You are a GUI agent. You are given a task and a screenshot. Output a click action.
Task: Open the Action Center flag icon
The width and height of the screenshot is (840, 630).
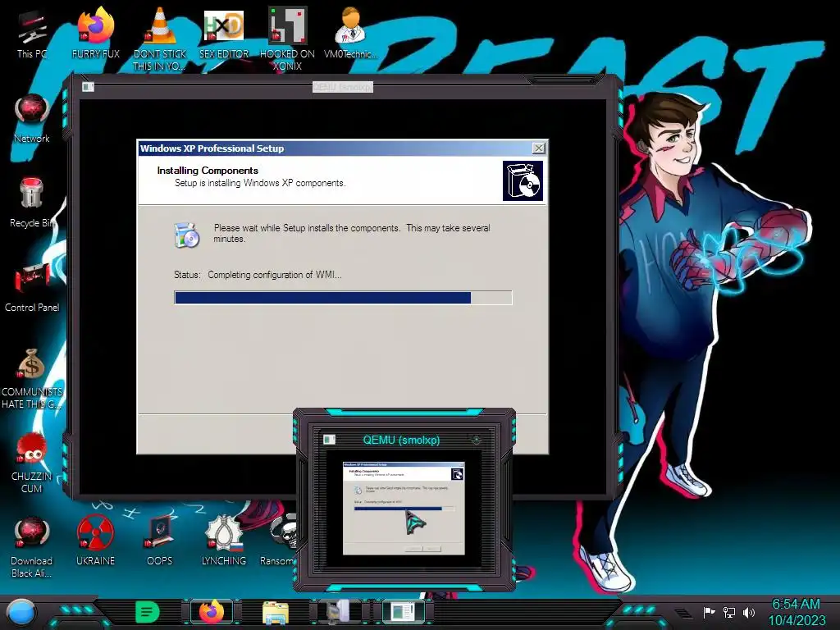(709, 612)
